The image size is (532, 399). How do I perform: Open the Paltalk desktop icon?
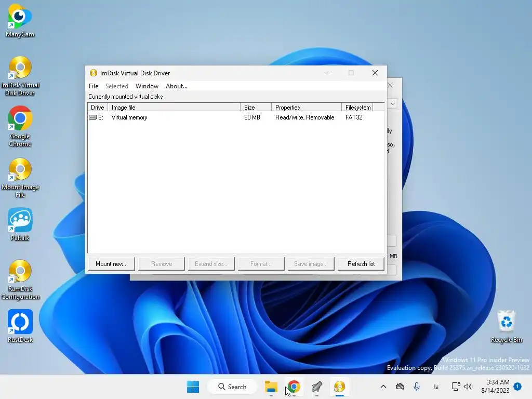click(x=20, y=224)
